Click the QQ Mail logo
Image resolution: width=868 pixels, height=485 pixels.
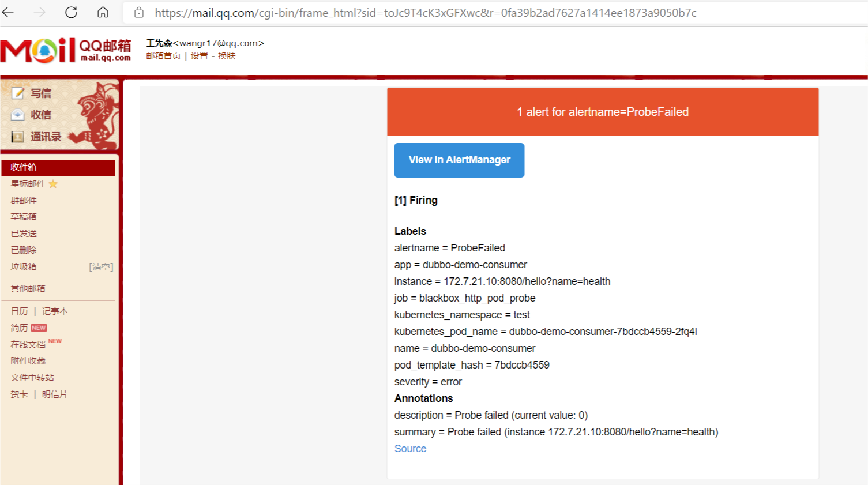[66, 50]
